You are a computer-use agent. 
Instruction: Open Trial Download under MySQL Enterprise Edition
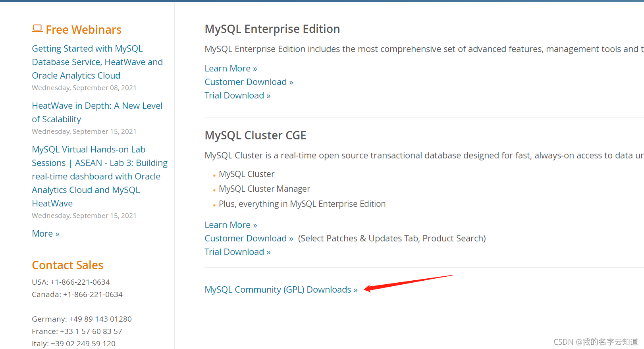237,95
